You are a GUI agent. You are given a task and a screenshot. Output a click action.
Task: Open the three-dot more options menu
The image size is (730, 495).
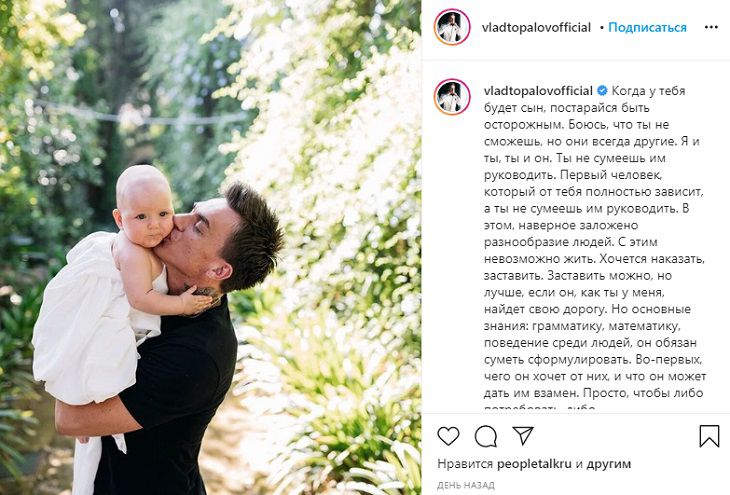tap(711, 27)
